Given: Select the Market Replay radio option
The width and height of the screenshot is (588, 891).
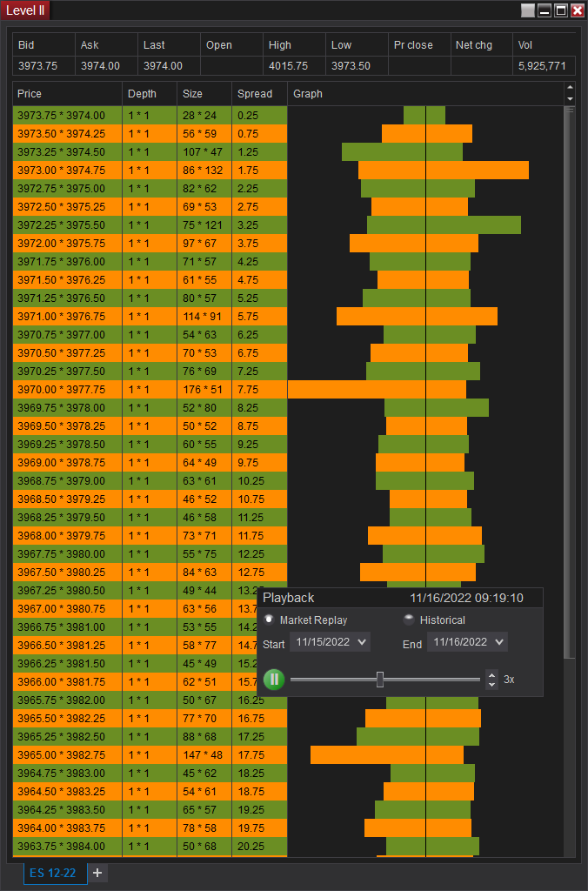Looking at the screenshot, I should point(269,620).
